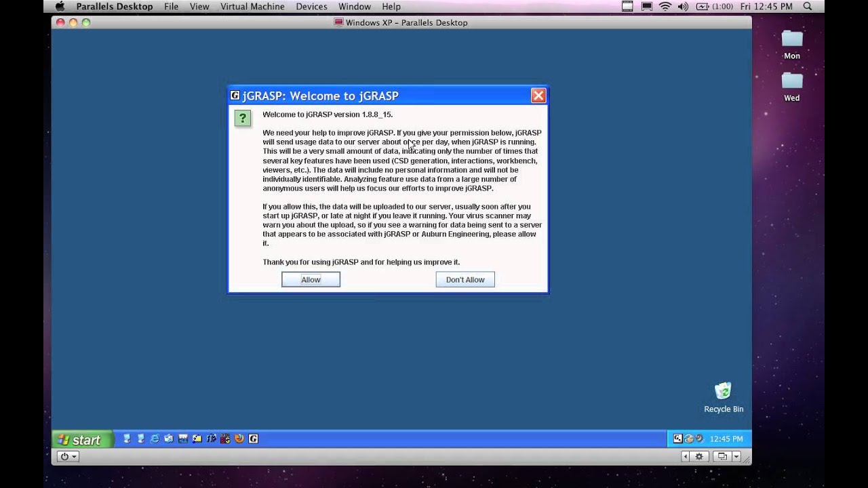
Task: Select the Mon folder on Mac desktop
Action: click(792, 45)
